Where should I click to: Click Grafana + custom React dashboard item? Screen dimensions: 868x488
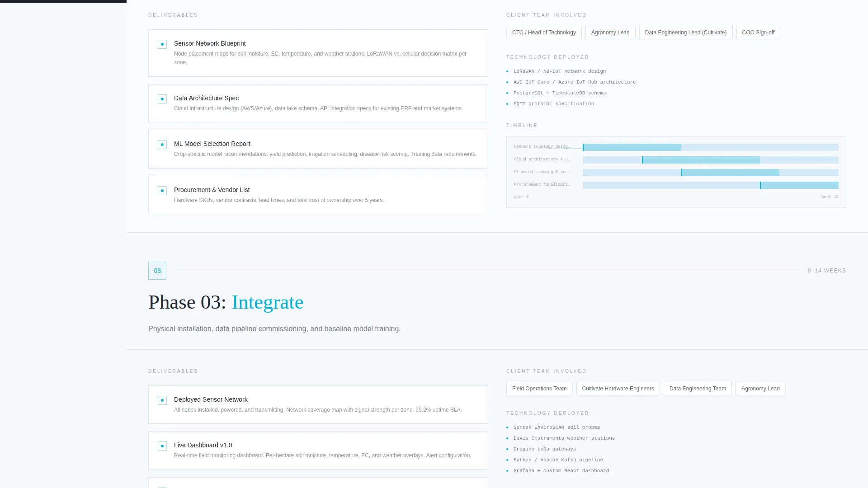[561, 471]
